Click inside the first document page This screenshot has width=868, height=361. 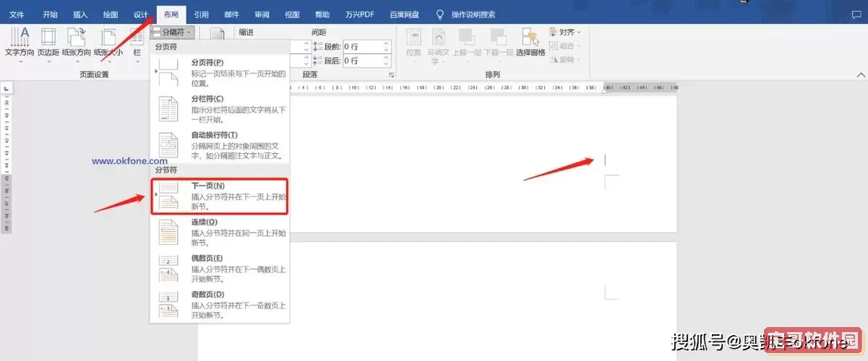[x=437, y=164]
